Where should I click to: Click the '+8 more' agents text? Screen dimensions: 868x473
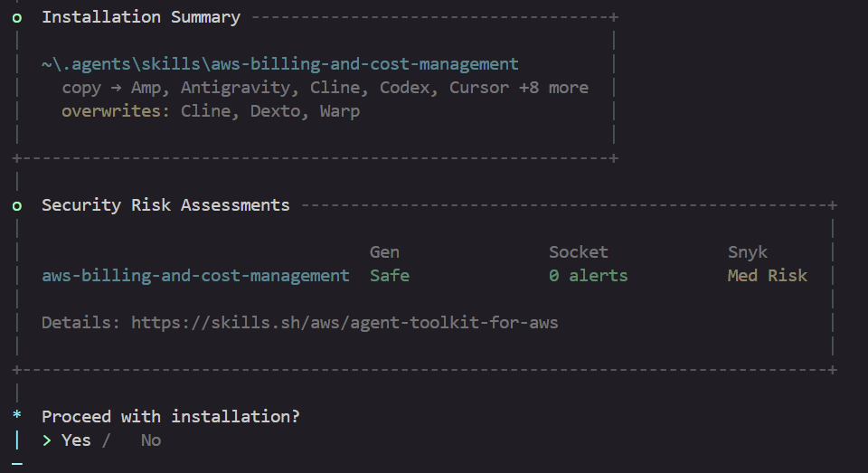[x=553, y=88]
